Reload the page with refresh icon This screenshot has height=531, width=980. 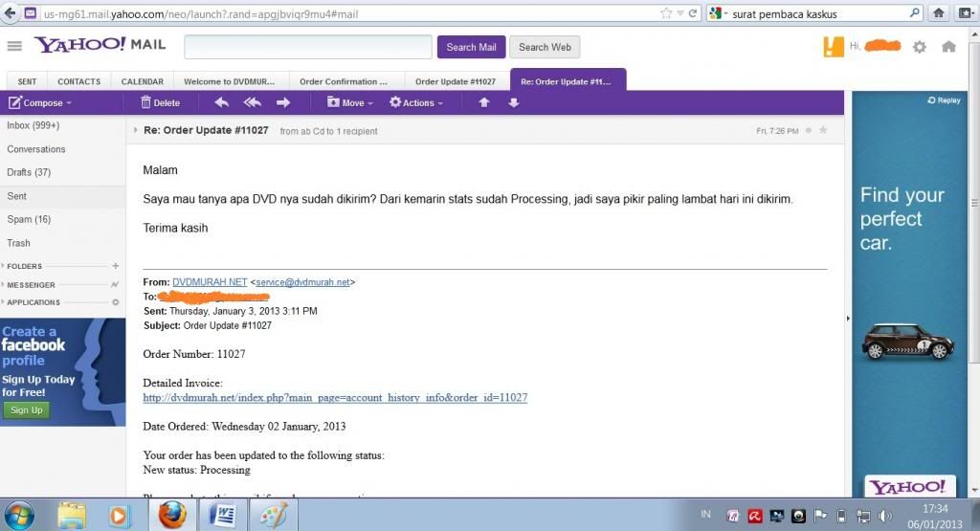pyautogui.click(x=693, y=13)
